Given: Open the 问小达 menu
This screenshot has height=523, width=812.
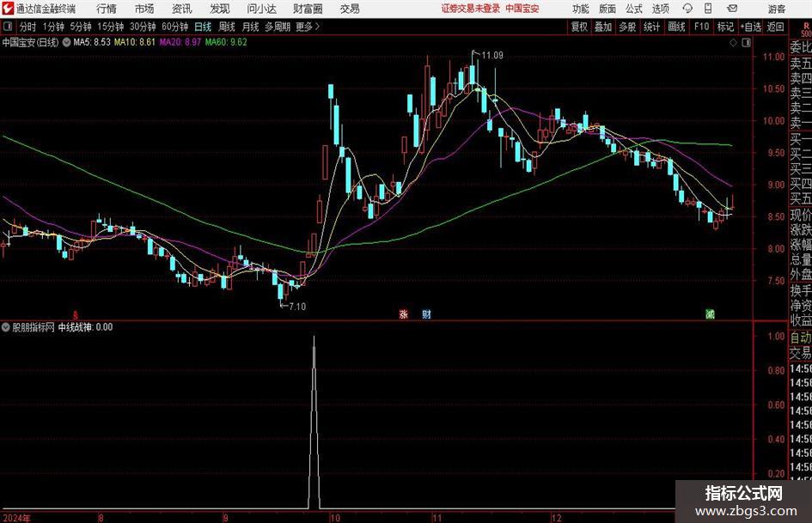Looking at the screenshot, I should coord(261,9).
